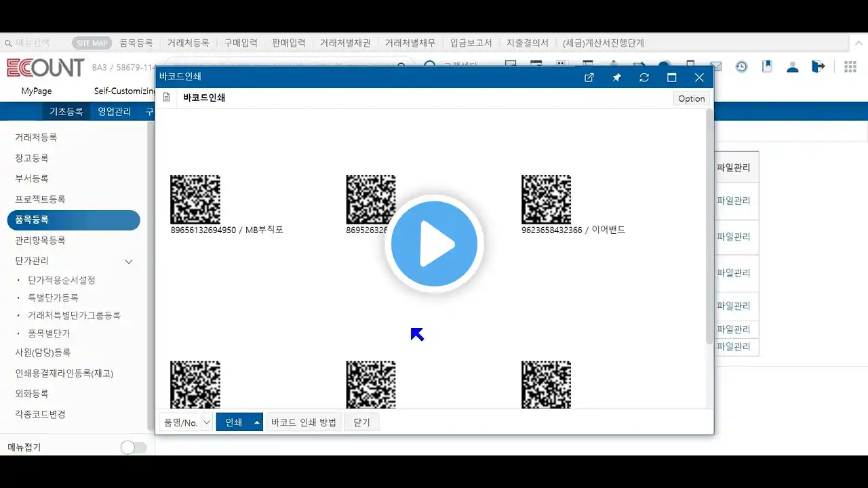This screenshot has width=868, height=488.
Task: Open the Option button
Action: click(x=692, y=98)
